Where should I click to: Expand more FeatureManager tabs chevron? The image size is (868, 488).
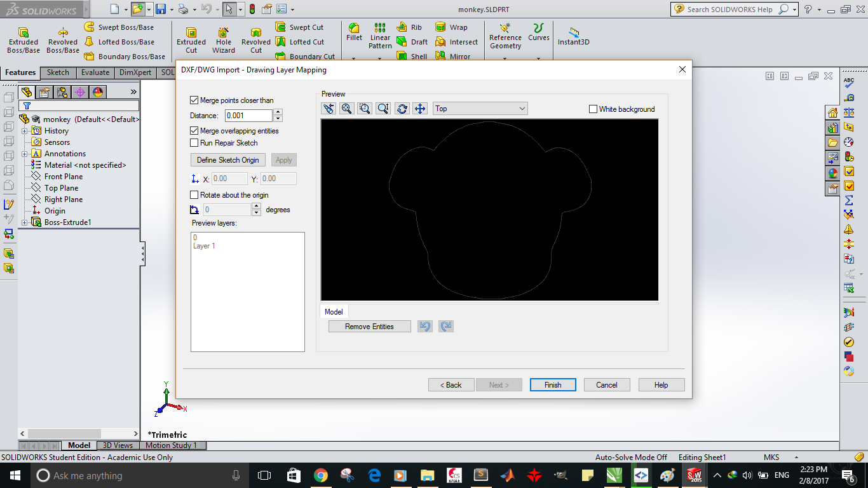[x=133, y=92]
